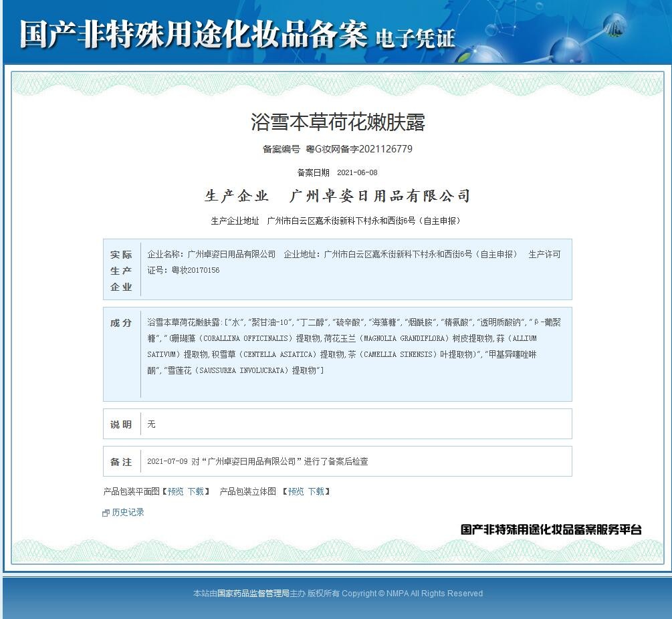Download 产品包装平面图 via 下载 link
The height and width of the screenshot is (619, 672).
pyautogui.click(x=195, y=491)
